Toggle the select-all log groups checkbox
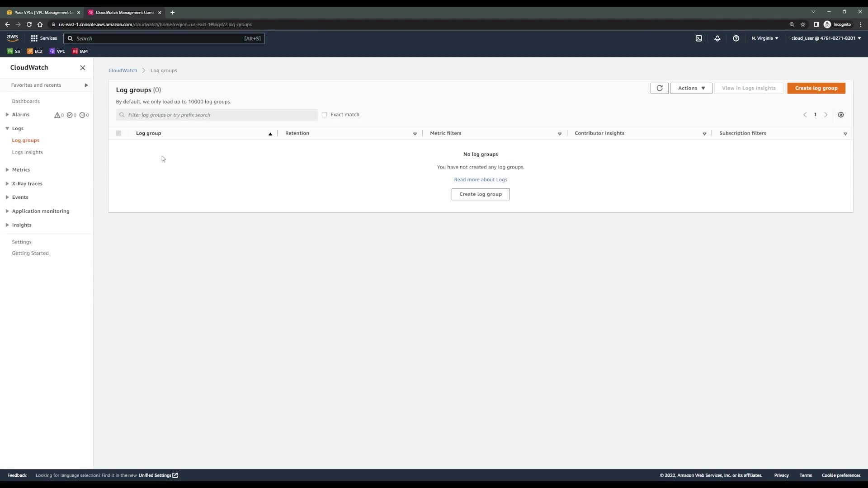Screen dimensions: 868x488 [x=118, y=133]
